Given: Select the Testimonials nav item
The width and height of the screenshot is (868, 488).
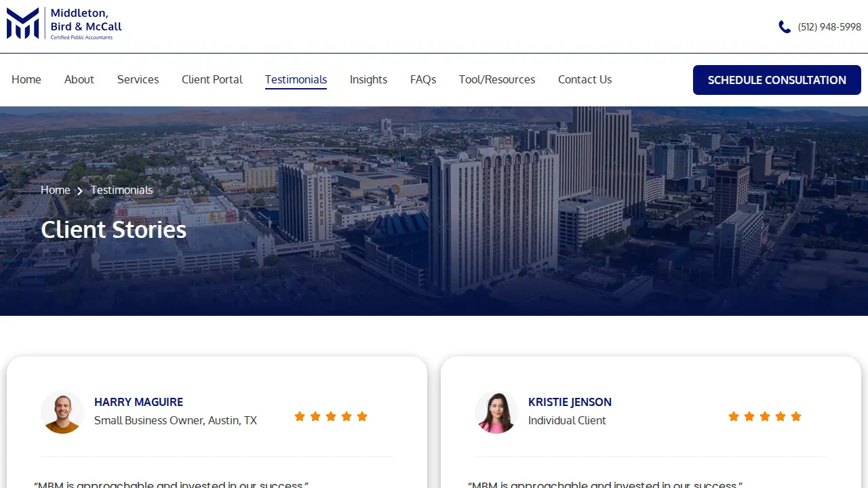Looking at the screenshot, I should (x=296, y=80).
